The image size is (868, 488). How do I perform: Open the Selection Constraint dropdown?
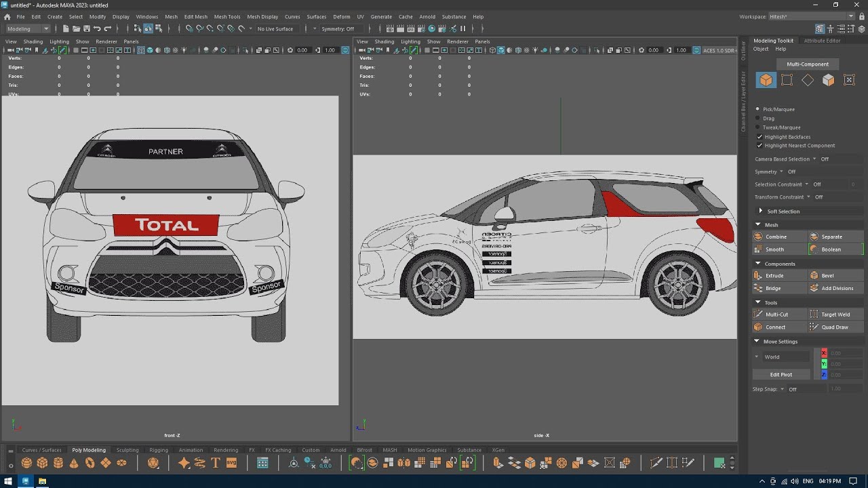(808, 184)
